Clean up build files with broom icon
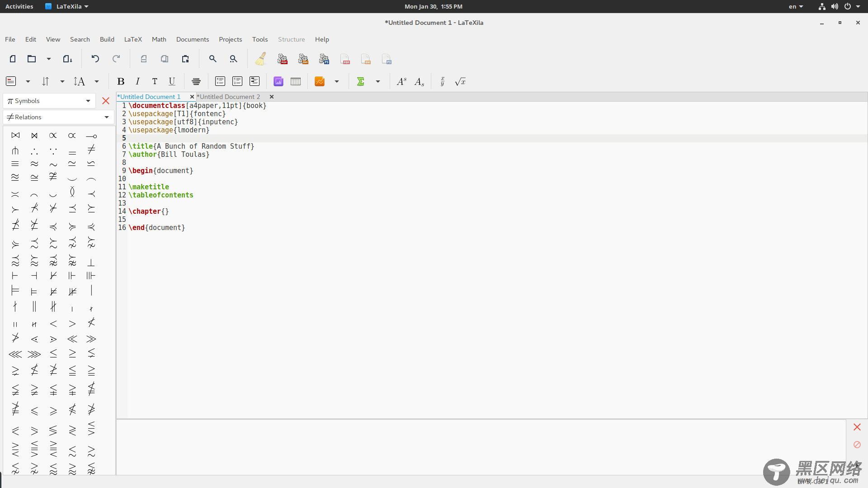The width and height of the screenshot is (868, 488). [x=261, y=59]
